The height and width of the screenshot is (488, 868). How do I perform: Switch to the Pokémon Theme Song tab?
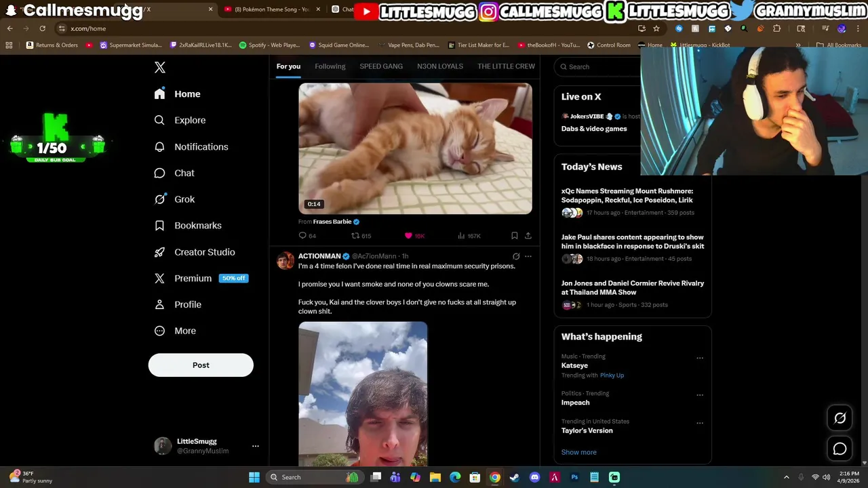271,9
